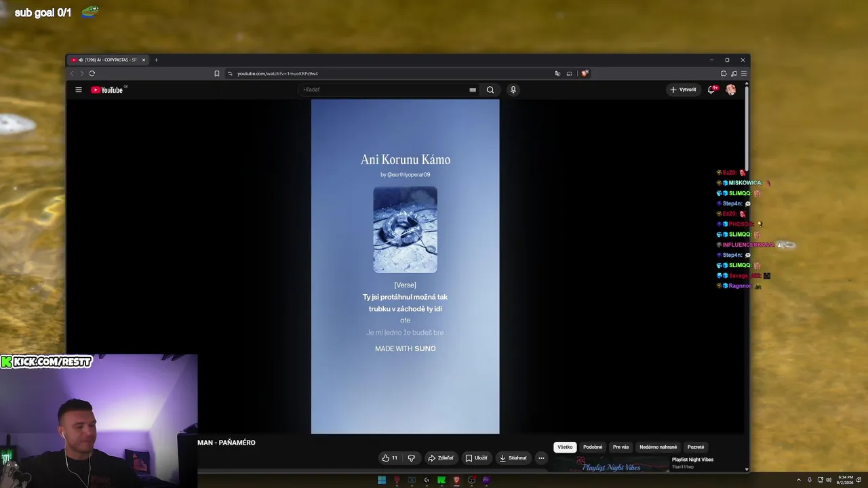Image resolution: width=868 pixels, height=488 pixels.
Task: Like the video with thumbs up
Action: click(x=390, y=458)
